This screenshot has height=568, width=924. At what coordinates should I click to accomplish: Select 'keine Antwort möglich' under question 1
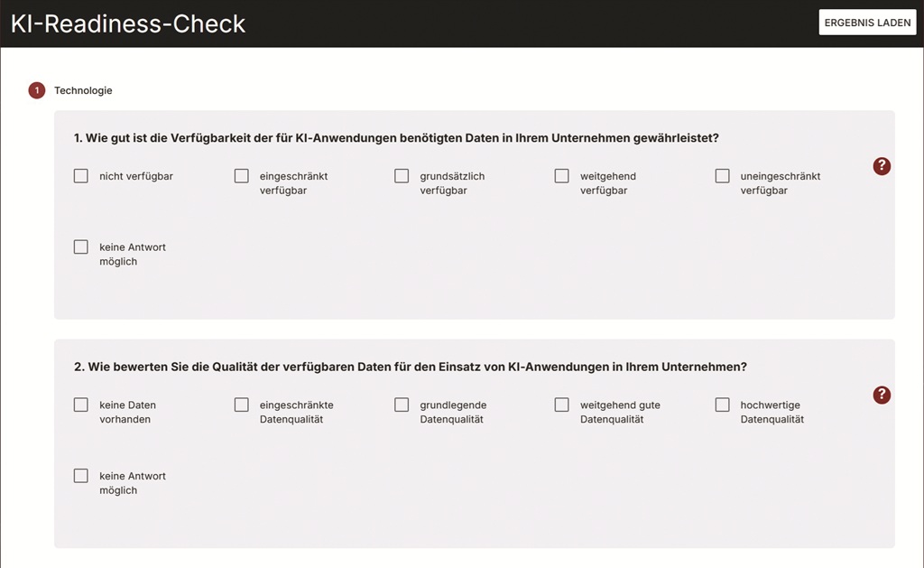point(80,247)
